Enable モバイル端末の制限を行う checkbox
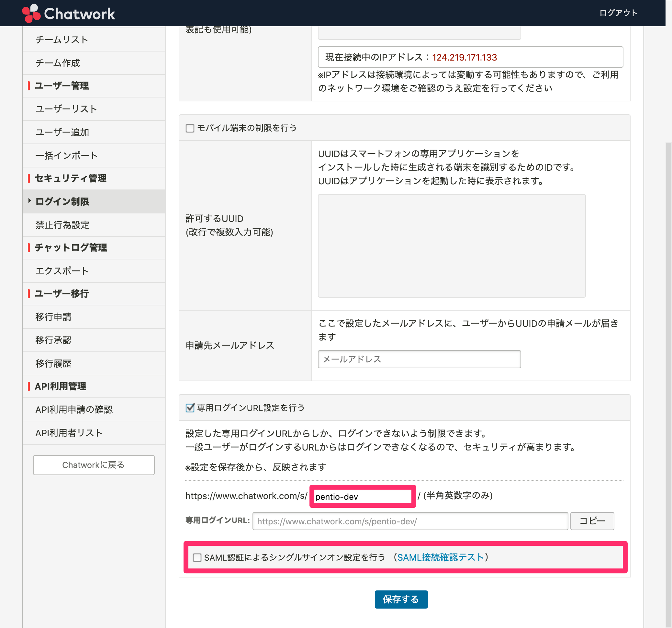Image resolution: width=672 pixels, height=628 pixels. [x=190, y=128]
